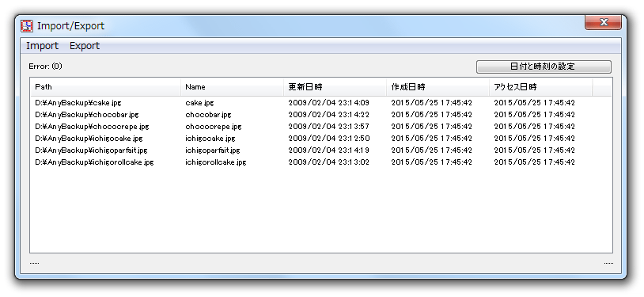Sort by the 更新日時 column header
Viewport: 644px width, 297px height.
335,87
